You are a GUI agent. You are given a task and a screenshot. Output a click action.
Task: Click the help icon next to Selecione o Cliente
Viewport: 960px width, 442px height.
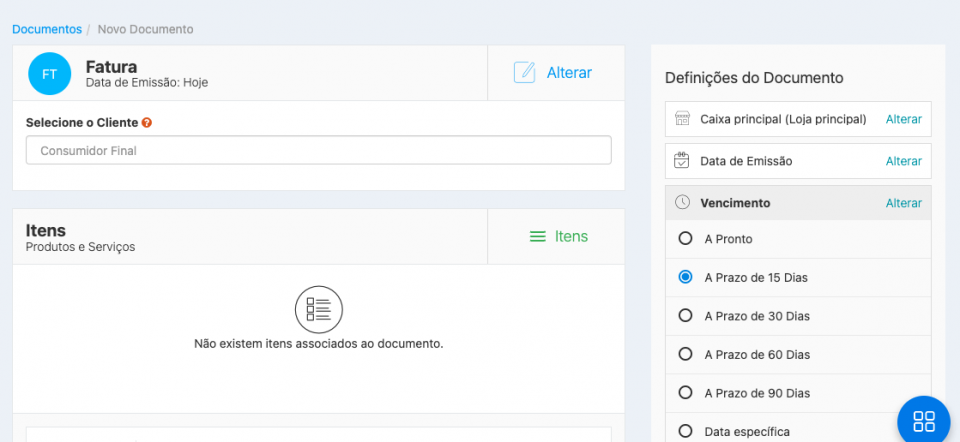click(147, 123)
